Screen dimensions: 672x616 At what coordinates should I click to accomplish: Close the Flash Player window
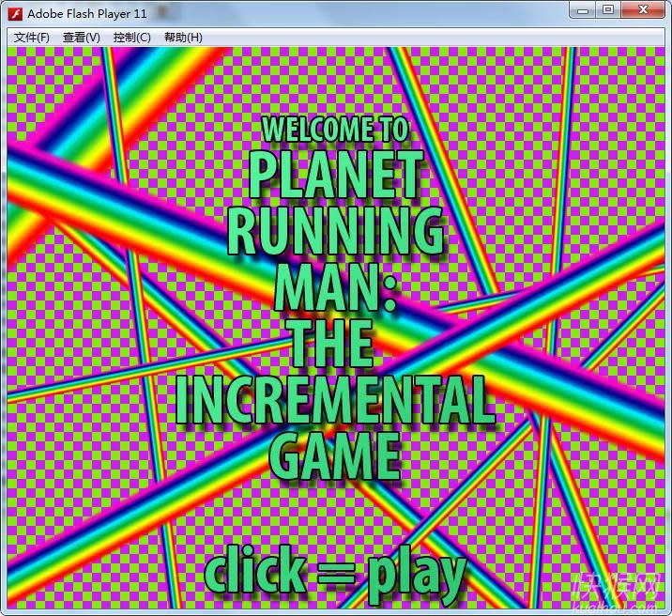tap(643, 10)
